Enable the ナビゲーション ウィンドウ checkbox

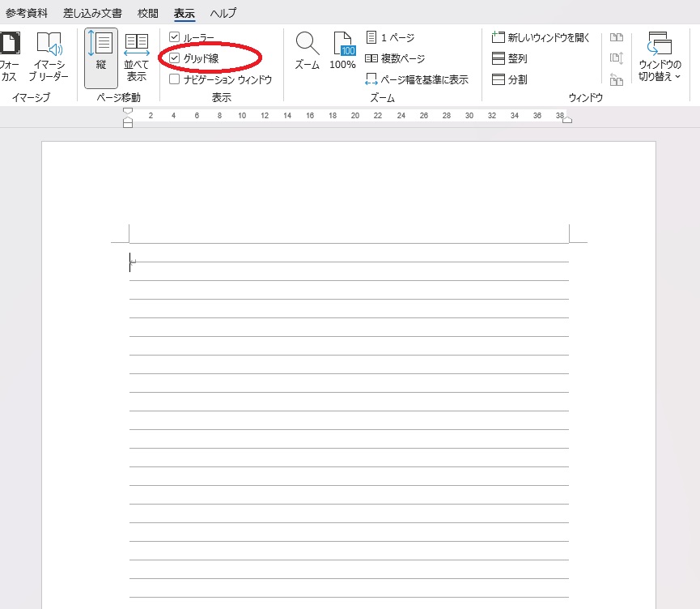point(174,79)
